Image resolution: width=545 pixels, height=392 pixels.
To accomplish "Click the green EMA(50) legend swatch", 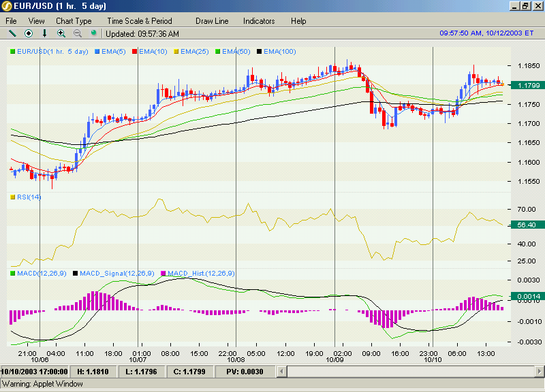I will [x=218, y=52].
